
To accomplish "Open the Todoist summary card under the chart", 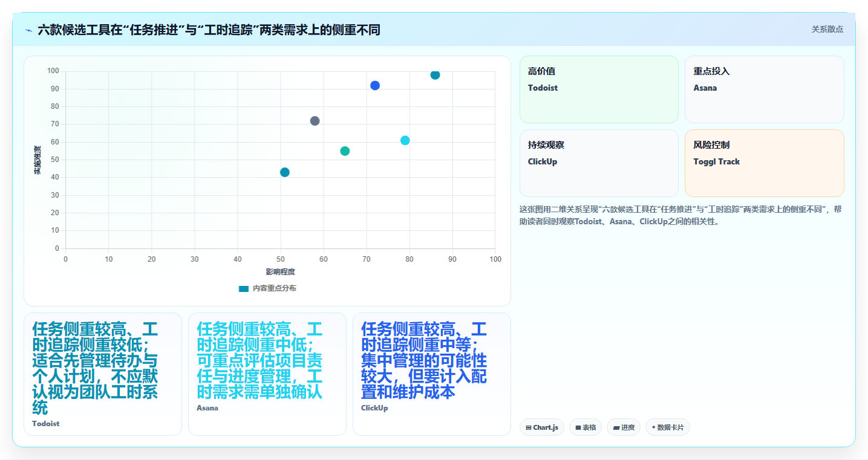I will pos(103,374).
